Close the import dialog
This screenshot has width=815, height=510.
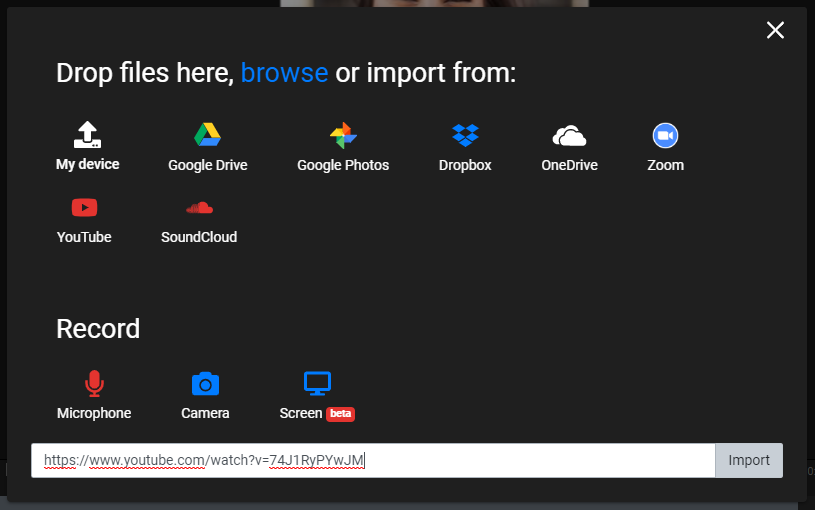click(x=775, y=30)
